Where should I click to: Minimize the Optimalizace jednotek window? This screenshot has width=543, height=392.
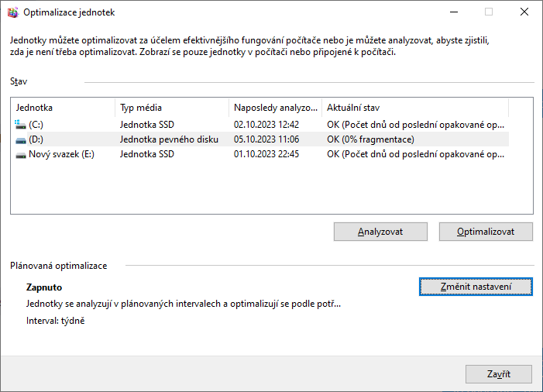454,12
